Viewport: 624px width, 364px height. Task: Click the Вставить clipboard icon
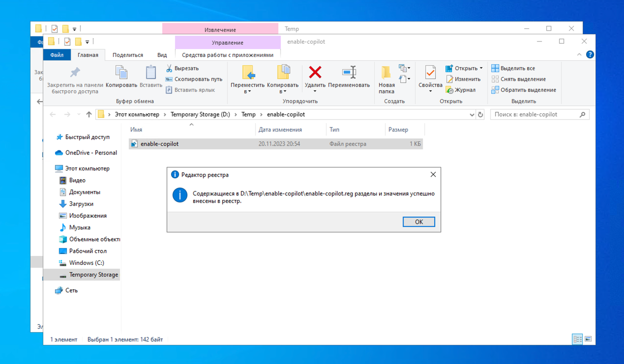(x=151, y=73)
